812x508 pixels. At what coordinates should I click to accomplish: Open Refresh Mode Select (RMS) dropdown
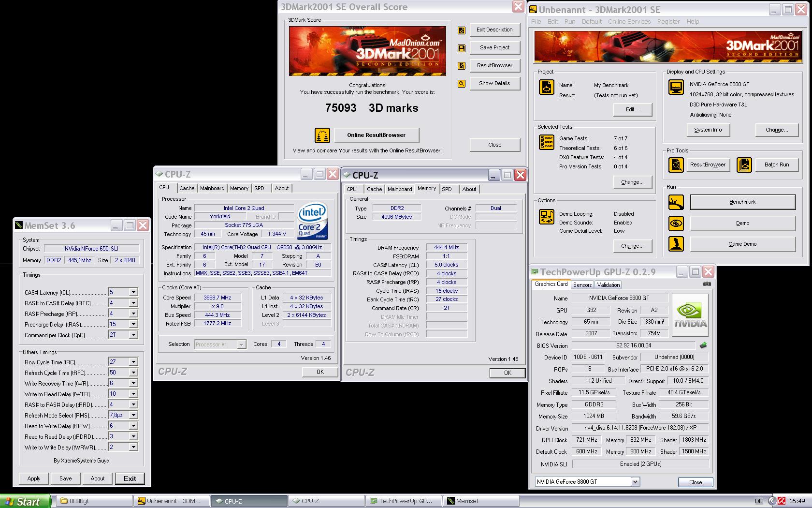pos(133,415)
